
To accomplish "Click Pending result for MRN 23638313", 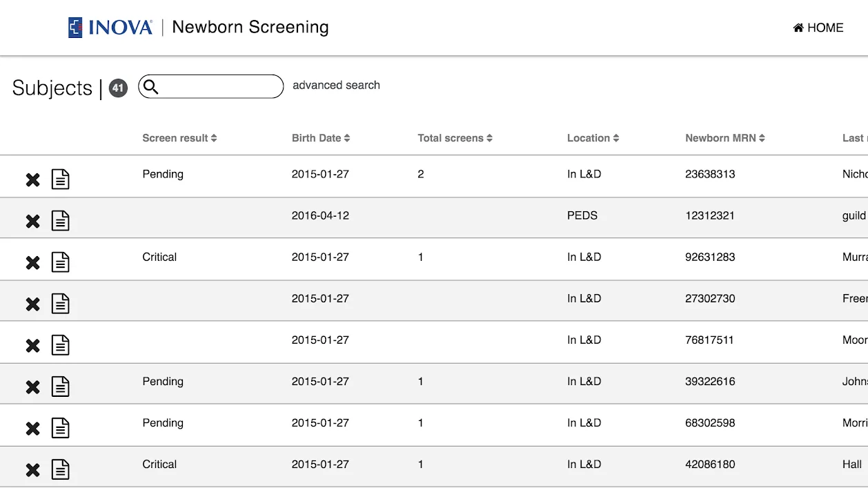I will pyautogui.click(x=163, y=174).
